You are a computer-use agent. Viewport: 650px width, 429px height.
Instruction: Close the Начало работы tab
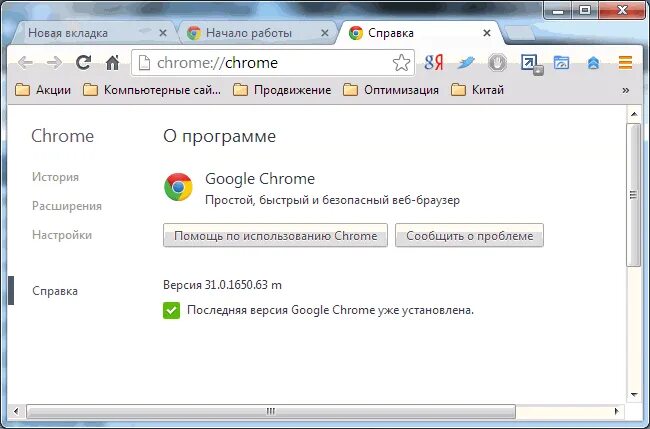point(325,33)
